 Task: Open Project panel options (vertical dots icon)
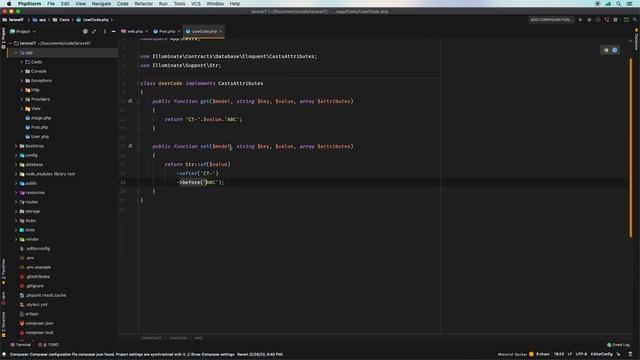[x=104, y=31]
